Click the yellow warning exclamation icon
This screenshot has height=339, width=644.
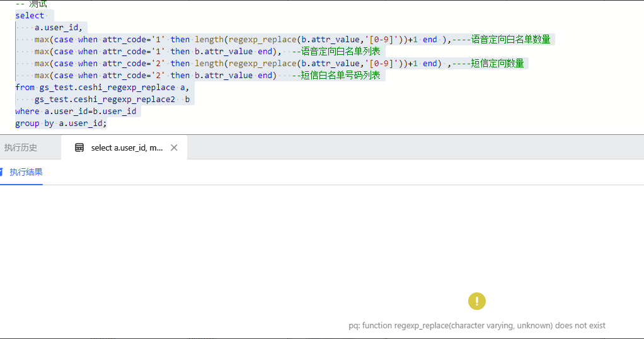click(x=477, y=301)
